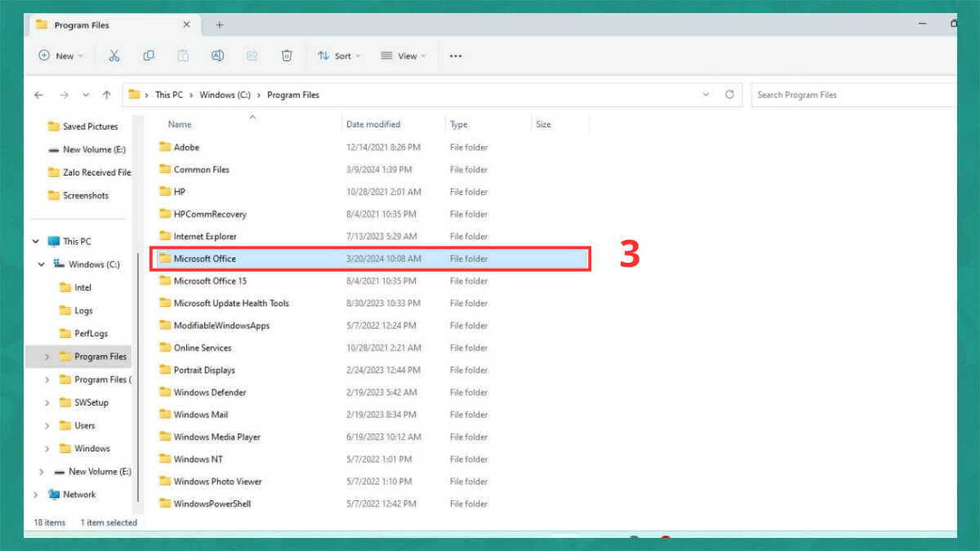Open the See more ellipsis menu
Viewport: 980px width, 551px height.
456,56
